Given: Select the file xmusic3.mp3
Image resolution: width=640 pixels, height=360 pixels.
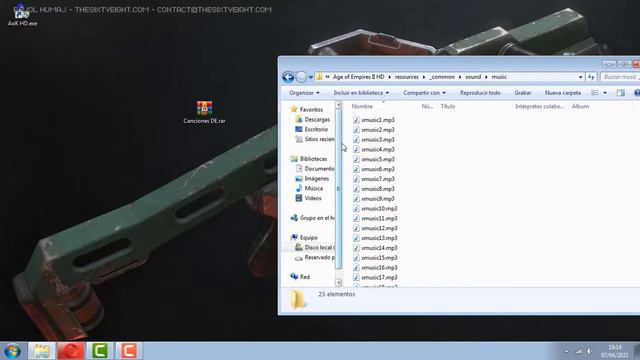Looking at the screenshot, I should [x=373, y=140].
